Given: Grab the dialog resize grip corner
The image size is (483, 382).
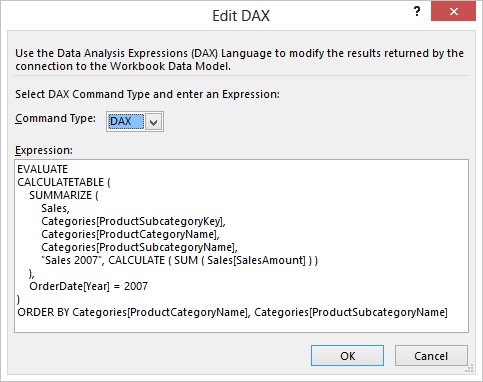Looking at the screenshot, I should 469,368.
